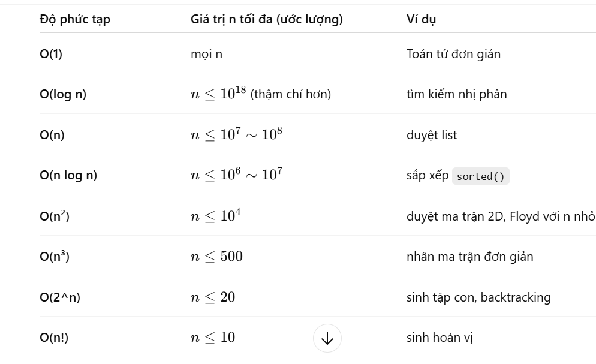The image size is (596, 364).
Task: Select the O(log n) row label
Action: point(63,94)
